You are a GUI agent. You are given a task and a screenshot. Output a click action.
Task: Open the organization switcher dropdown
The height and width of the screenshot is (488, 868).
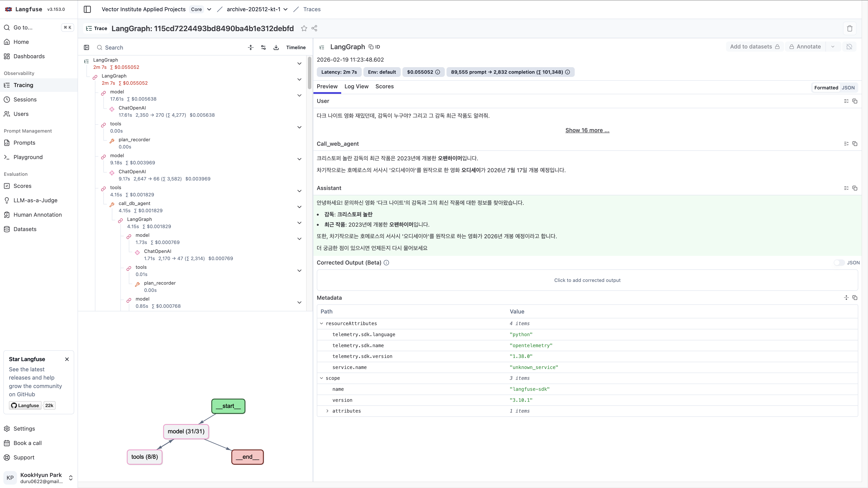point(209,10)
